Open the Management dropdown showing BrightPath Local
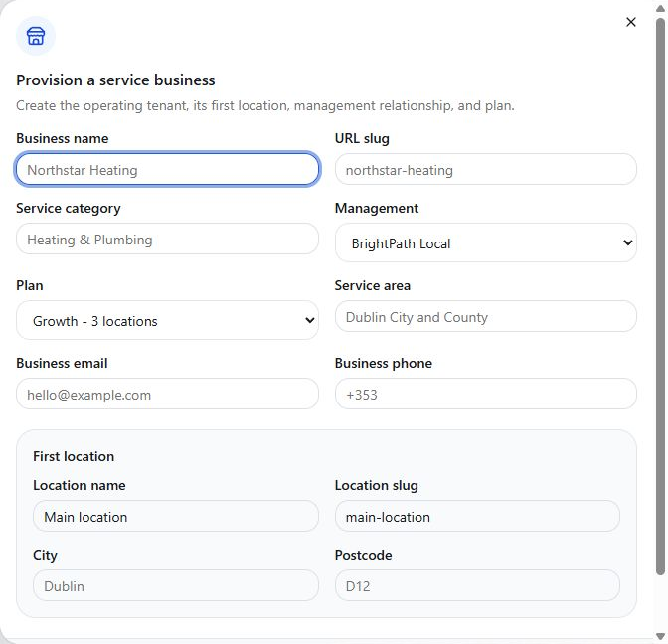 click(486, 242)
